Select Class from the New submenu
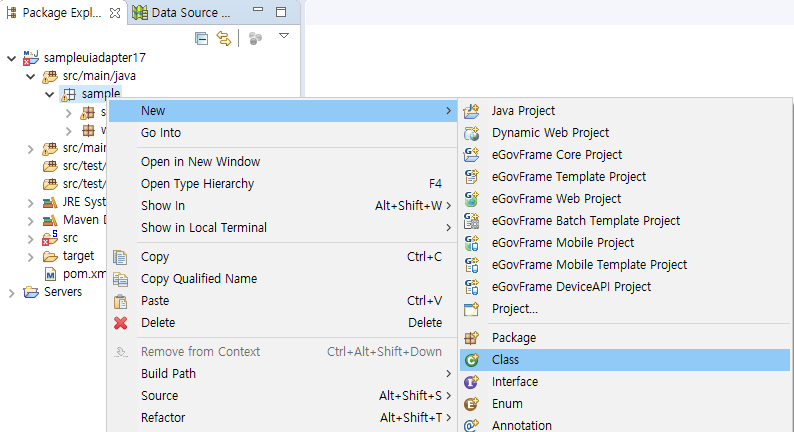This screenshot has width=794, height=432. (x=505, y=360)
